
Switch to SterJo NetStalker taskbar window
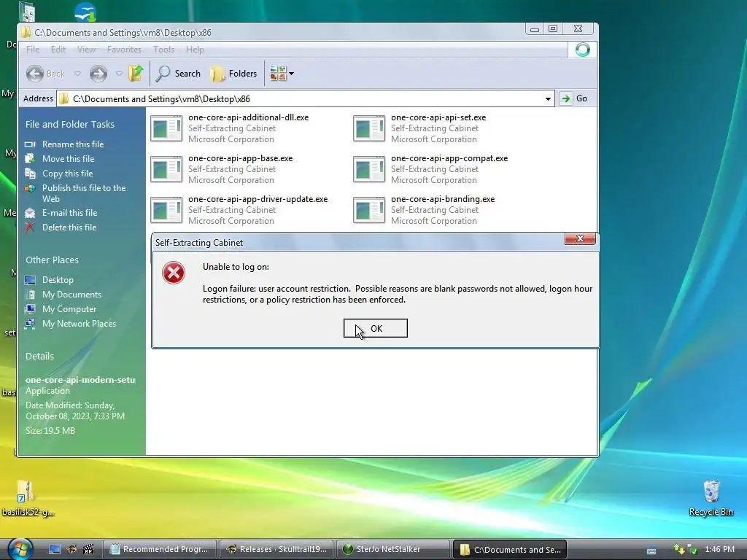392,549
